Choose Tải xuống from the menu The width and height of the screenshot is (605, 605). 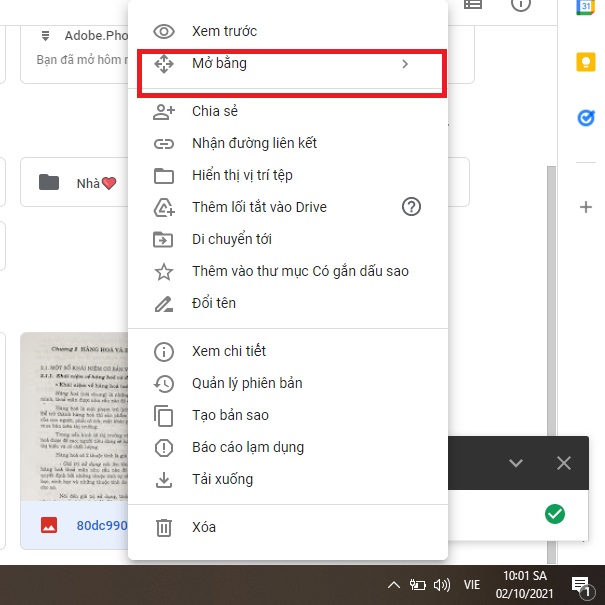288,480
